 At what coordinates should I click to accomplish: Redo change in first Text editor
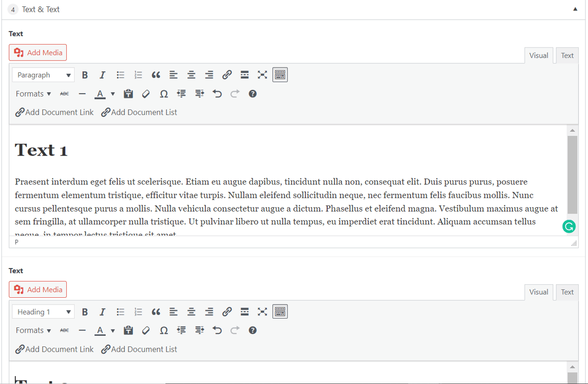click(x=235, y=94)
